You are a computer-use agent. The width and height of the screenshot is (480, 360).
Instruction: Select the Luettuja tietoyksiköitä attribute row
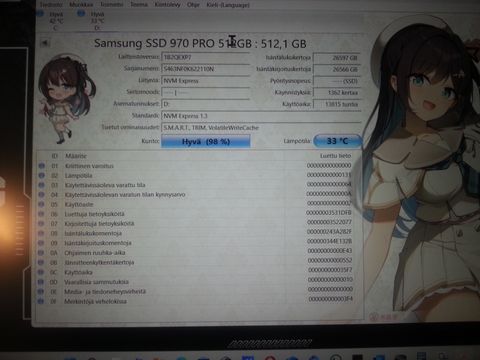[x=195, y=214]
